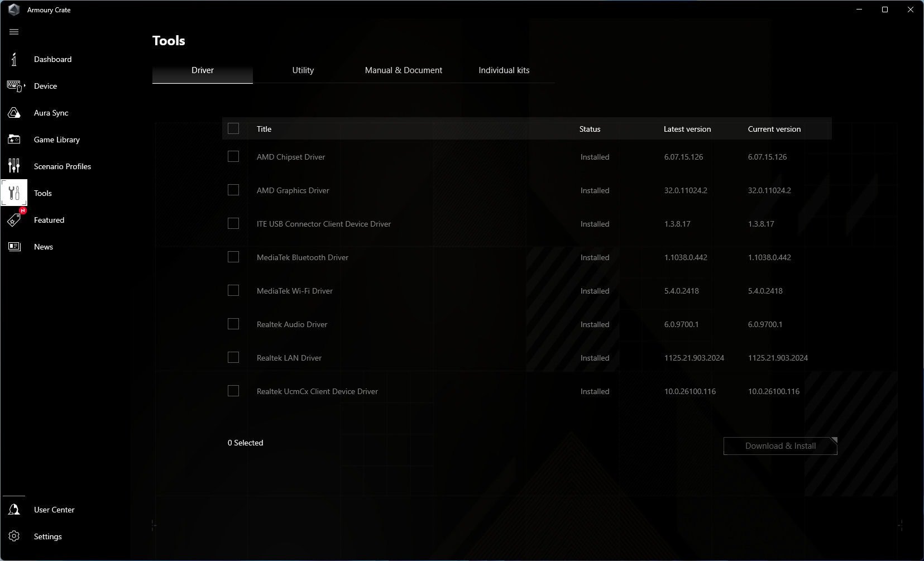Click the Download & Install button
Viewport: 924px width, 561px height.
(x=781, y=446)
